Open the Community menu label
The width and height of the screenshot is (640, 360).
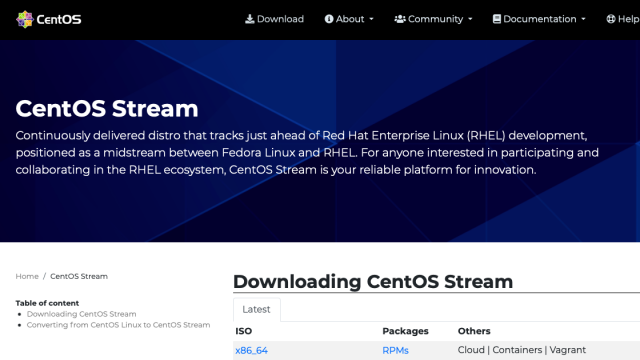tap(436, 19)
